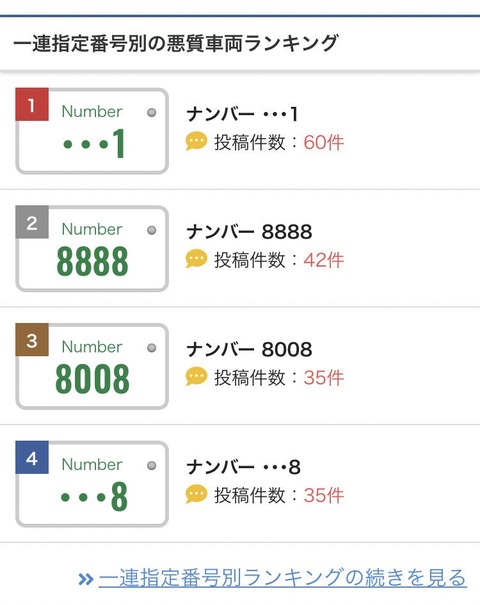Open the rank 1 license plate thumbnail
This screenshot has height=605, width=480.
tap(92, 131)
